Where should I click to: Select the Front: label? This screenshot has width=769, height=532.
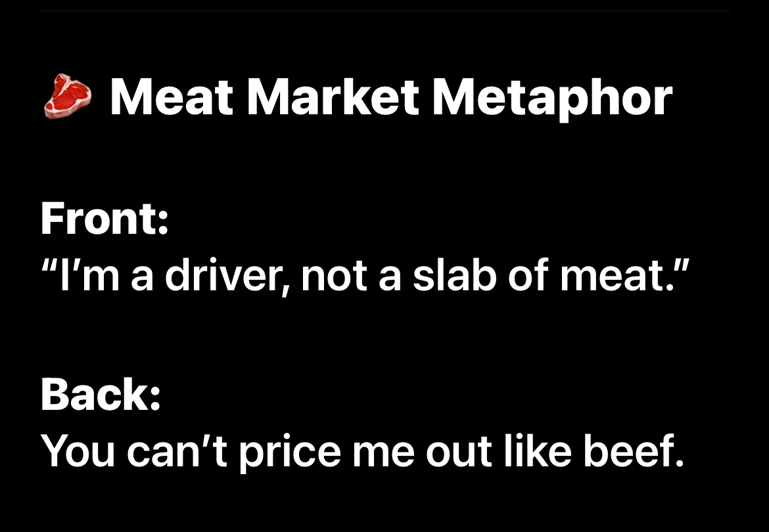click(105, 219)
